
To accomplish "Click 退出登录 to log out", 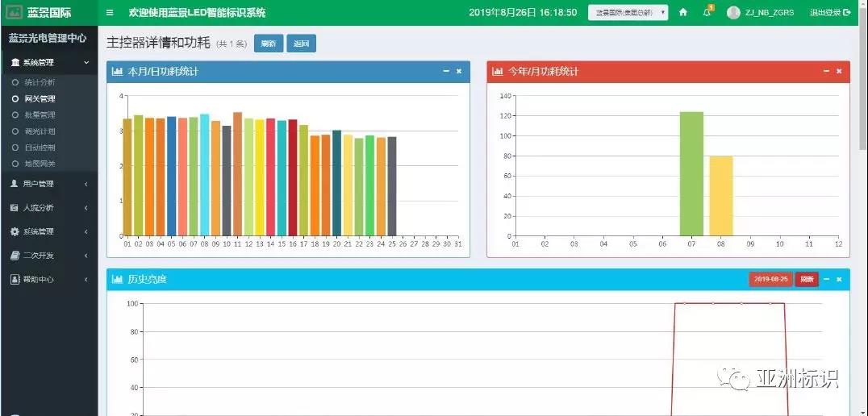I will point(830,13).
